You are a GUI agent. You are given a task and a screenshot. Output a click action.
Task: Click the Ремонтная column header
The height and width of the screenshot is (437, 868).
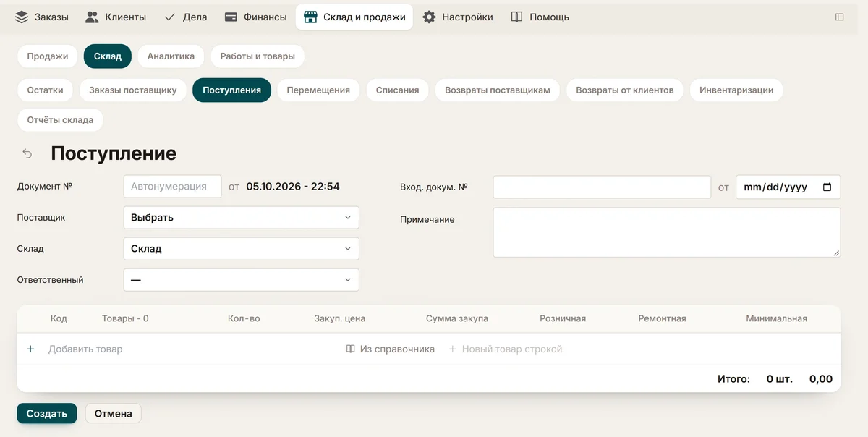pyautogui.click(x=662, y=318)
